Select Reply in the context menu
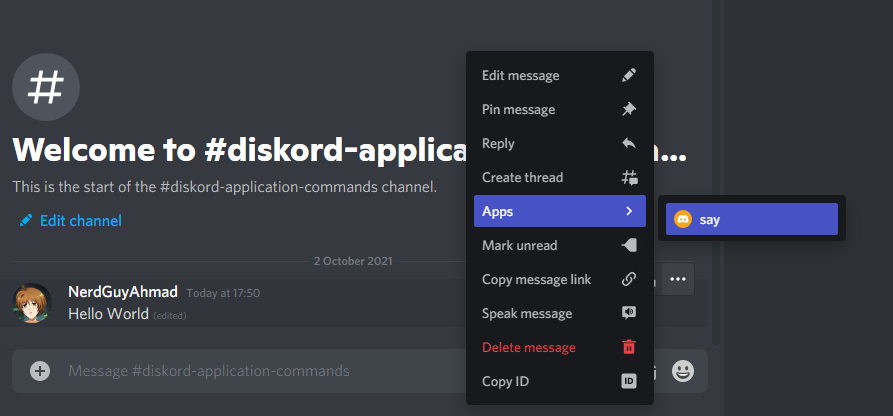893x416 pixels. click(x=560, y=144)
